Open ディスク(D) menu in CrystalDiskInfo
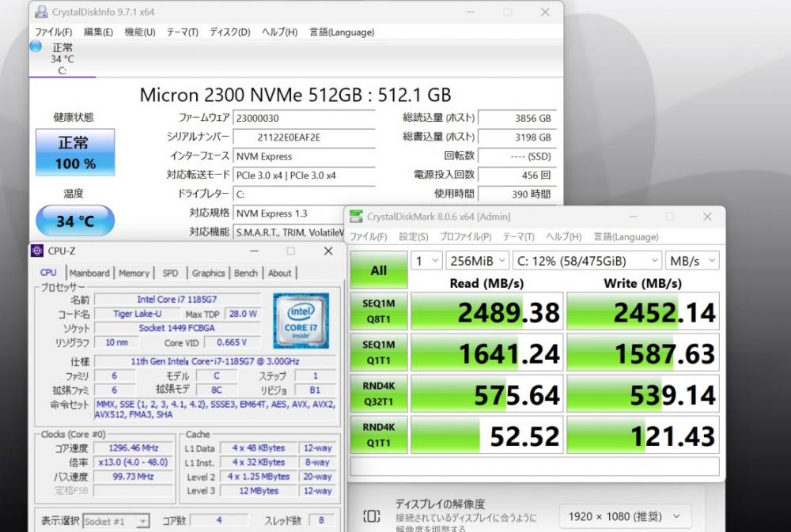This screenshot has width=791, height=532. (229, 32)
